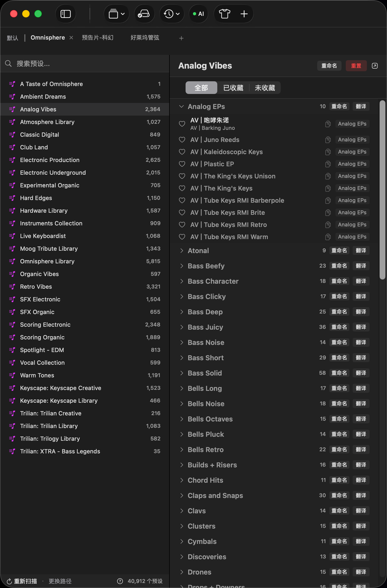Click the preset list vertical scrollbar
Viewport: 387px width, 588px height.
click(x=382, y=190)
